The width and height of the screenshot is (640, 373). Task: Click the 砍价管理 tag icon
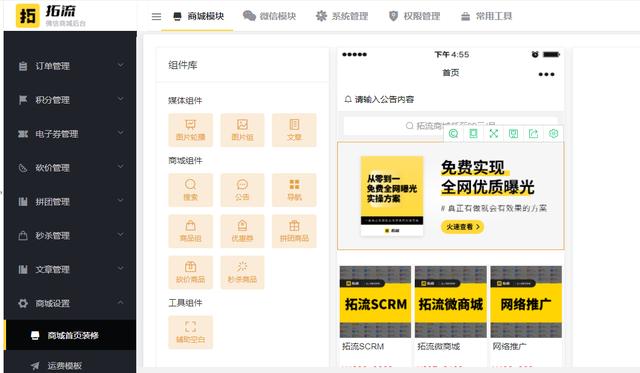click(x=23, y=168)
